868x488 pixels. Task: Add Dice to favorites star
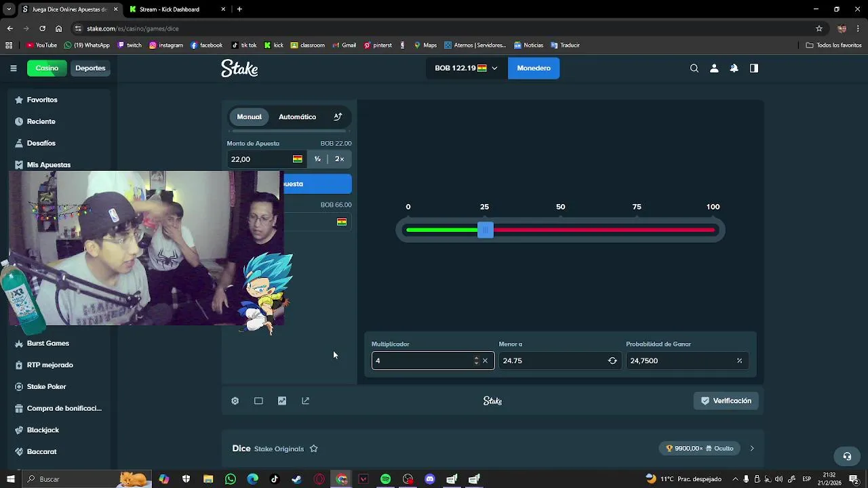click(x=313, y=448)
